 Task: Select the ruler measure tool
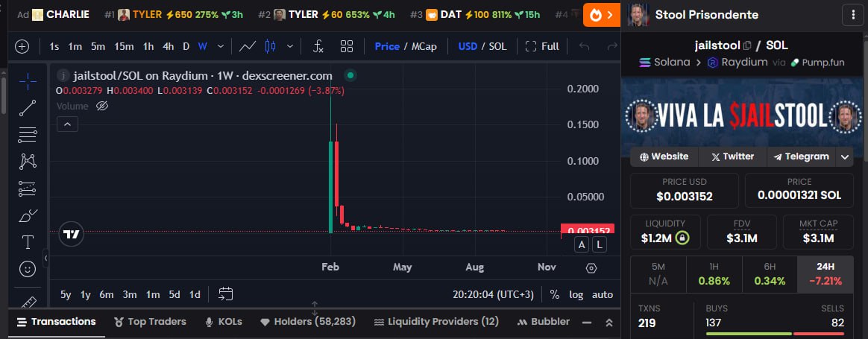(x=28, y=302)
